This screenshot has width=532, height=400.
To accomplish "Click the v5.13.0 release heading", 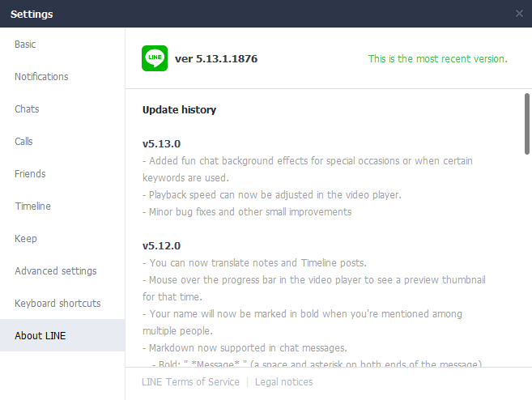I will (161, 143).
